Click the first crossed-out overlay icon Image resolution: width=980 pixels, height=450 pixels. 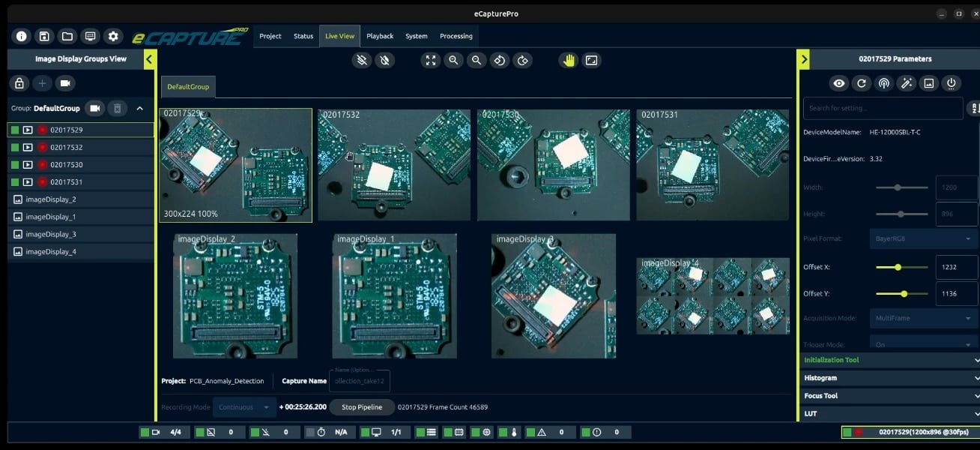click(362, 61)
